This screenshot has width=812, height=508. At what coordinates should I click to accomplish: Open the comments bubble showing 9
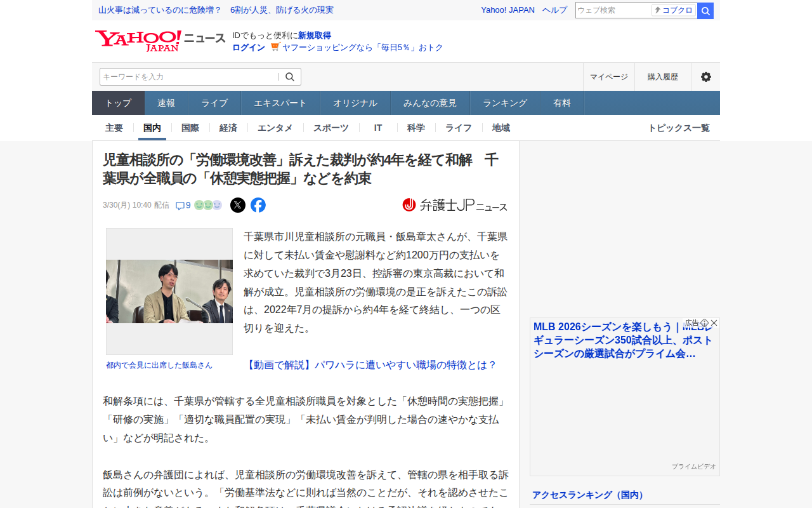tap(183, 205)
